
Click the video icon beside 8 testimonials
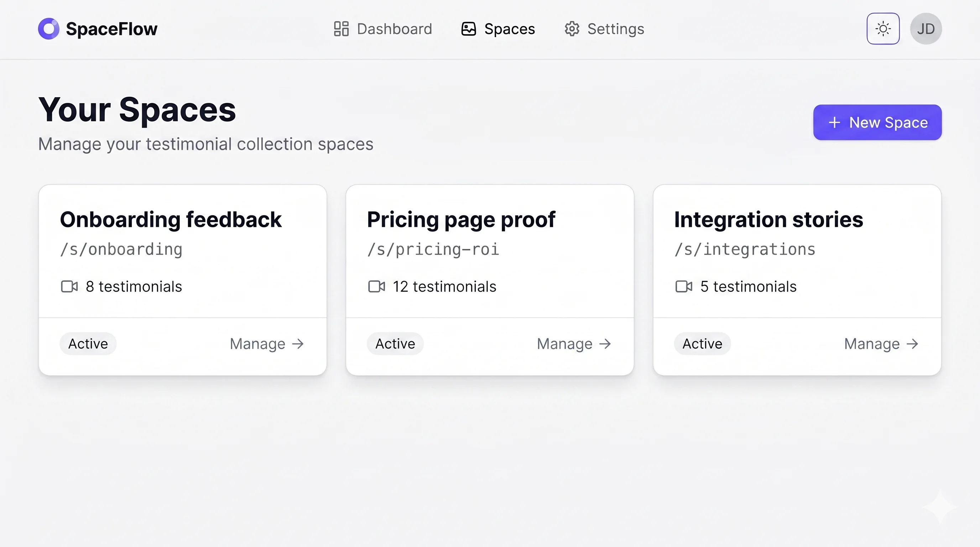coord(69,286)
